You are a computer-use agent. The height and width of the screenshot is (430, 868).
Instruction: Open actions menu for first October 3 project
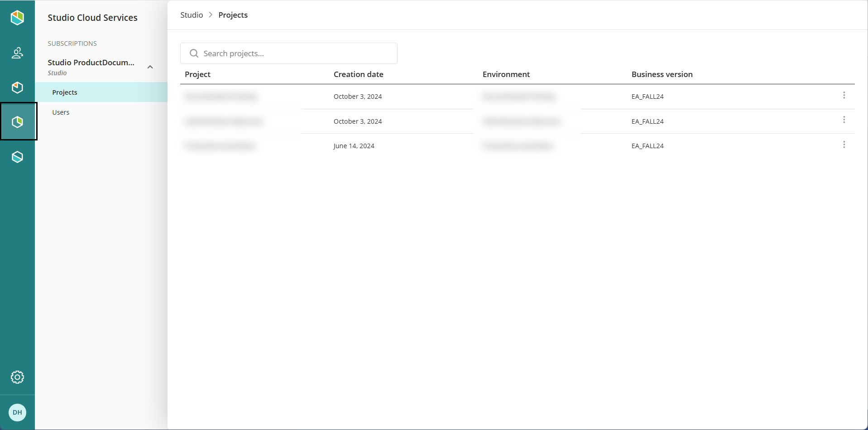point(844,95)
